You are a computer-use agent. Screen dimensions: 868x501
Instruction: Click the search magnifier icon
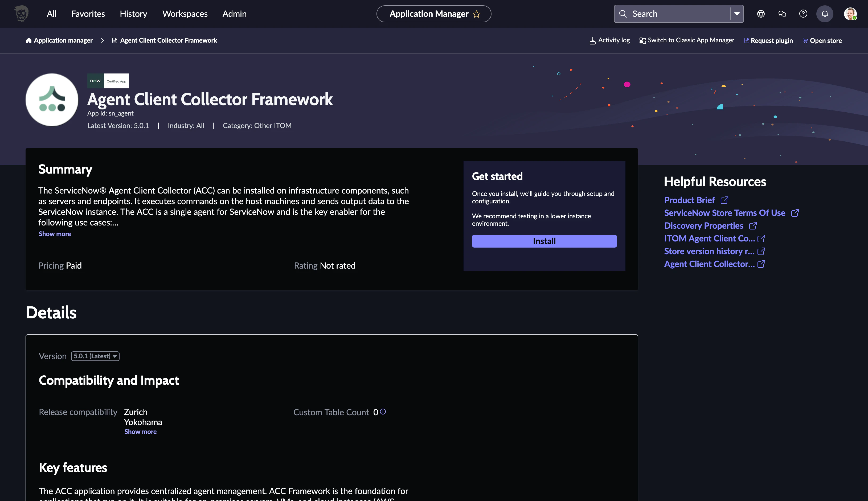click(x=623, y=14)
